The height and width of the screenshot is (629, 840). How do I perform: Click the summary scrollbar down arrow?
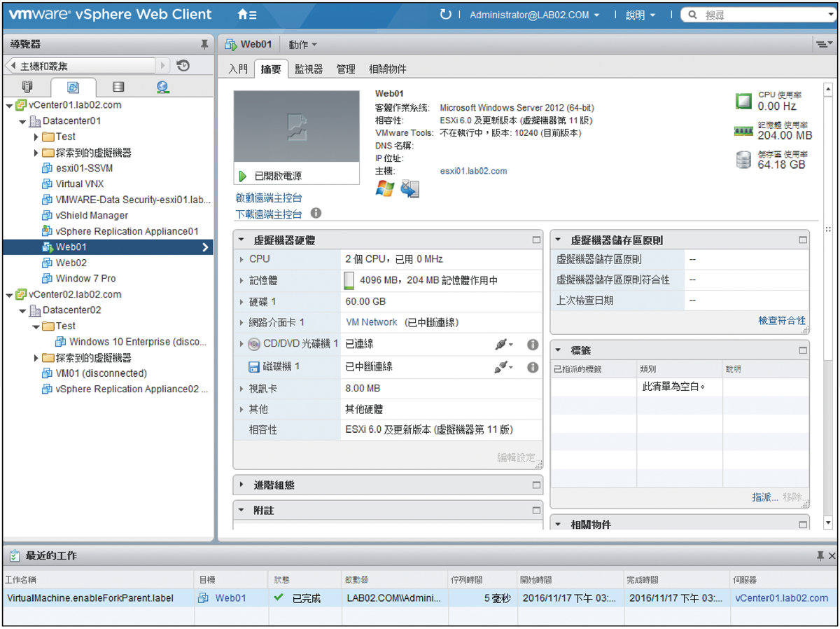coord(829,523)
